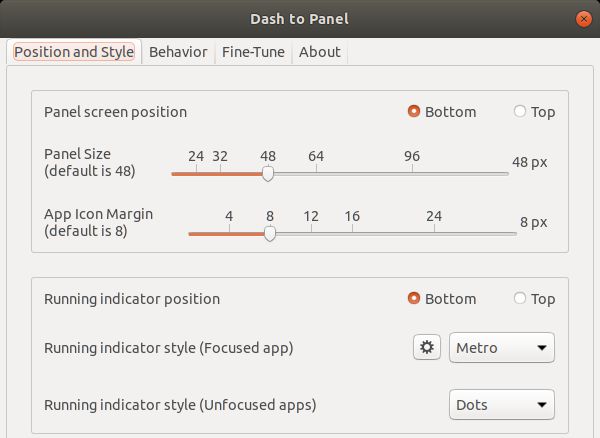Select the Position and Style tab

pos(74,52)
